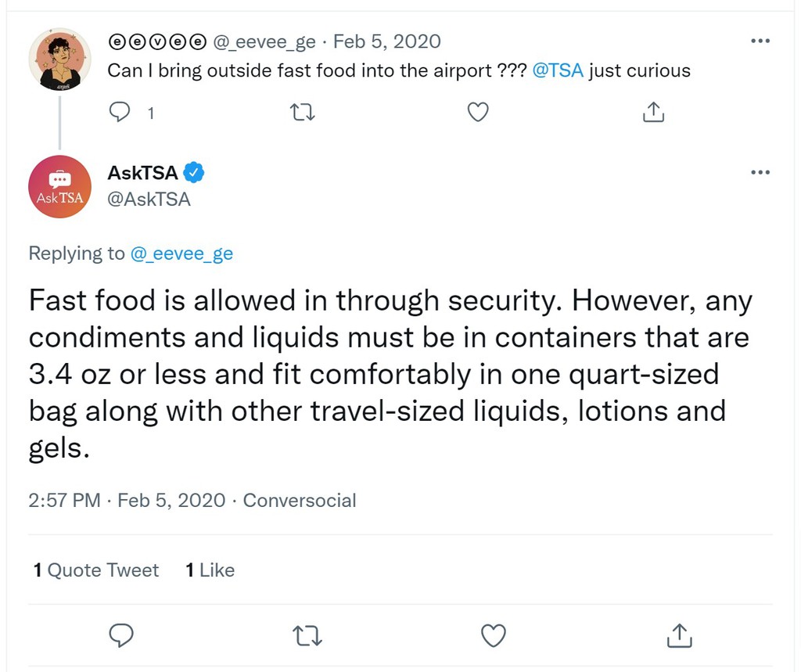Like AskTSA's reply about liquids

493,635
